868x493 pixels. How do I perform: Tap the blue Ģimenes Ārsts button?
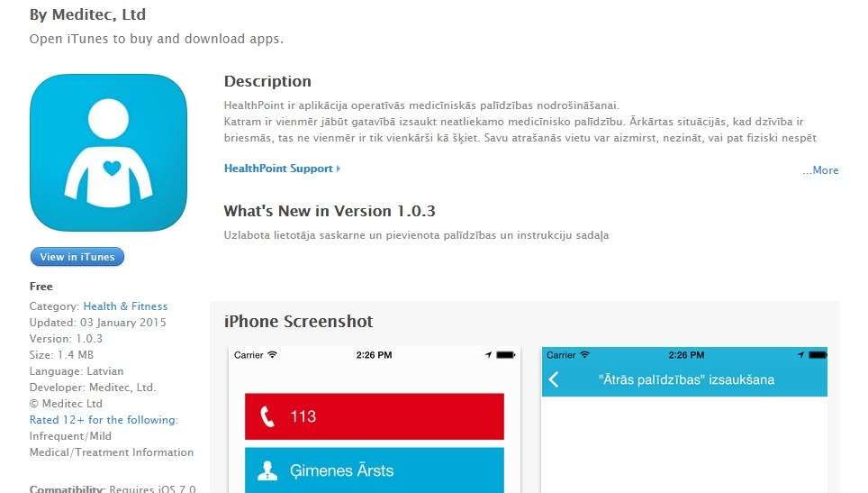[x=375, y=470]
